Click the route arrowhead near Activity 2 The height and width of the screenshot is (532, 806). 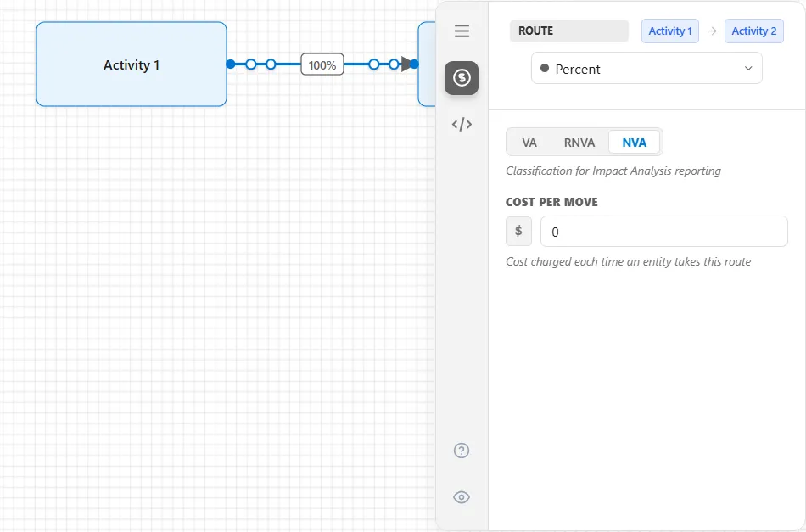[x=406, y=64]
